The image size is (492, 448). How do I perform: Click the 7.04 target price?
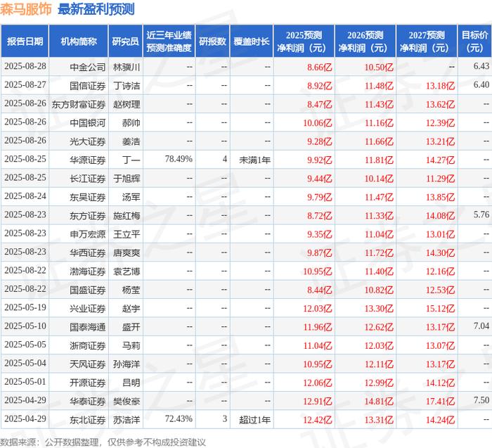point(481,326)
